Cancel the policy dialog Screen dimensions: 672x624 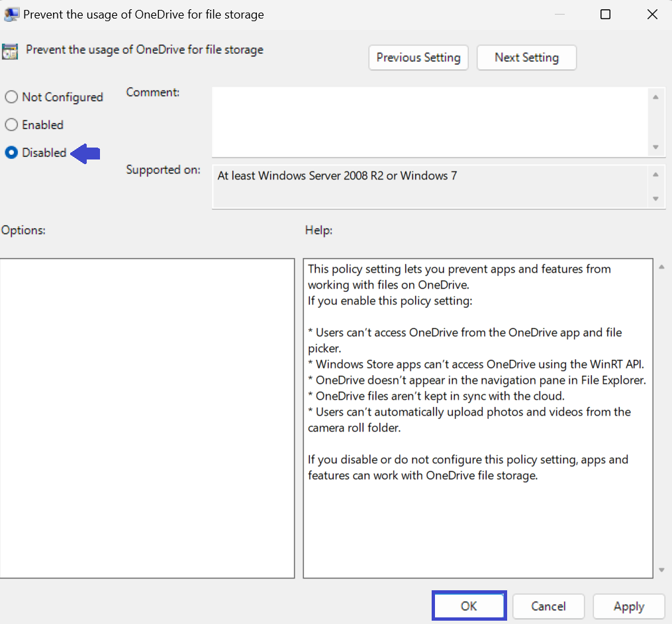548,606
